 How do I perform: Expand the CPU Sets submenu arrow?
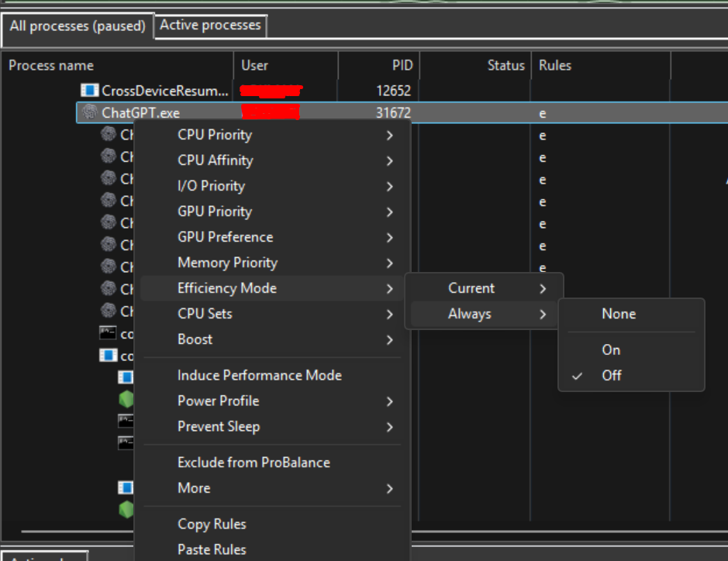click(x=389, y=315)
